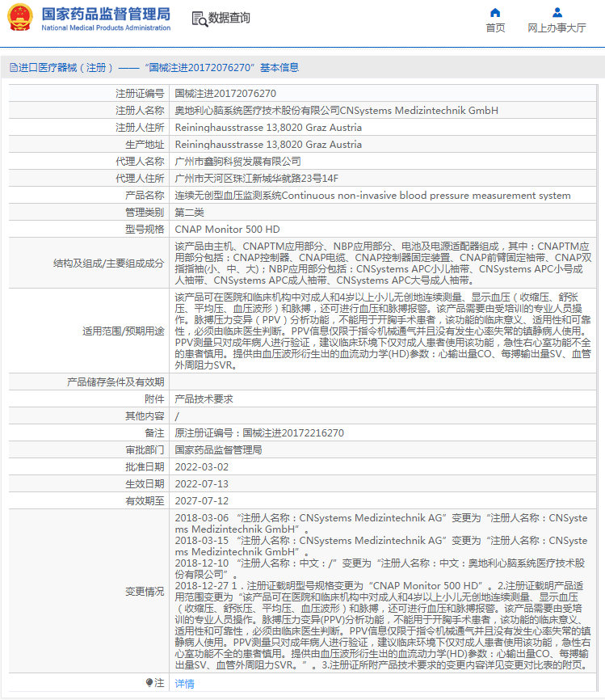This screenshot has height=700, width=605.
Task: Click the 首页 home icon
Action: [x=495, y=12]
